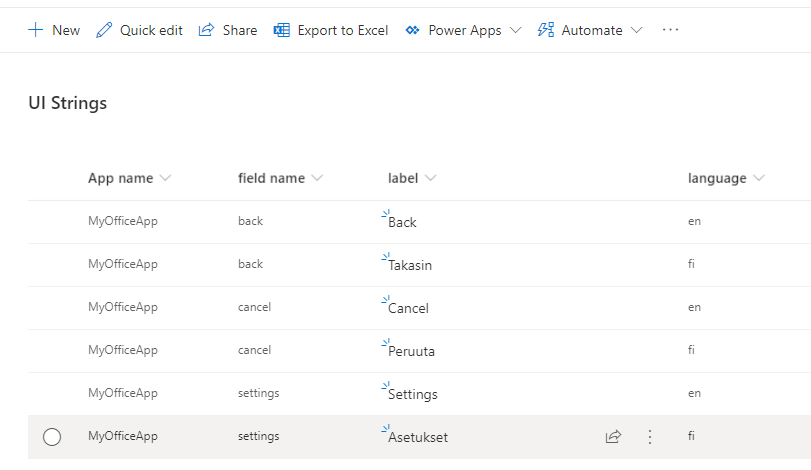Click the Share arrow icon in toolbar

coord(207,30)
